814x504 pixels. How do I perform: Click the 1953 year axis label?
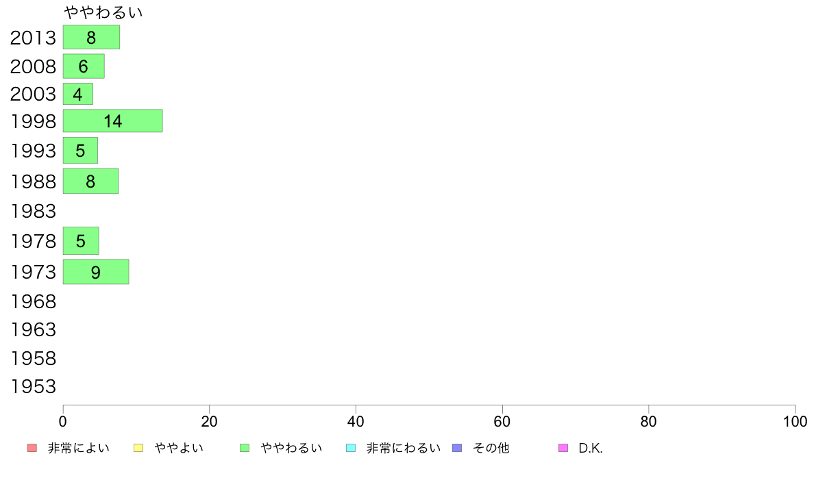(x=33, y=387)
